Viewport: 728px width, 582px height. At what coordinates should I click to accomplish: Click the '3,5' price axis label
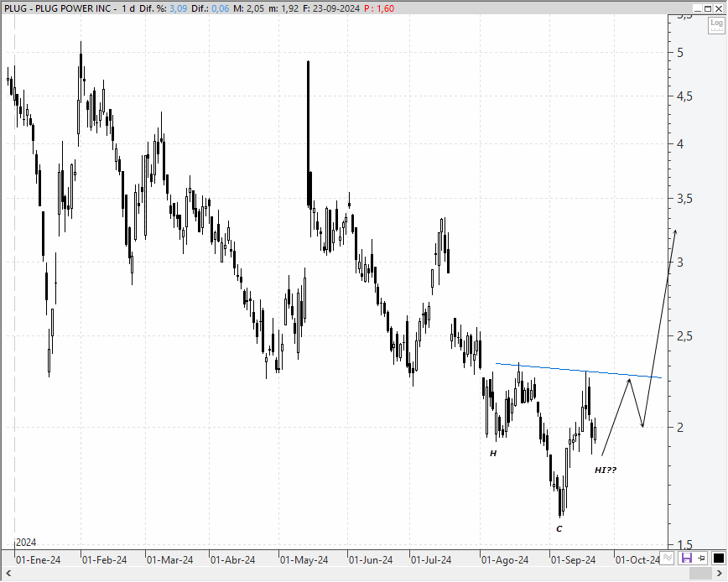[x=684, y=199]
